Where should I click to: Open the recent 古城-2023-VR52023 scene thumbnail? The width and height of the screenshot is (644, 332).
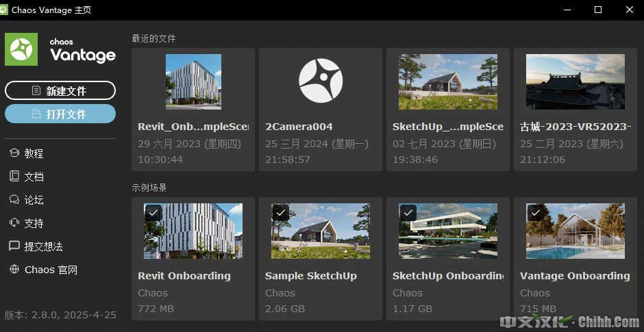pos(575,81)
